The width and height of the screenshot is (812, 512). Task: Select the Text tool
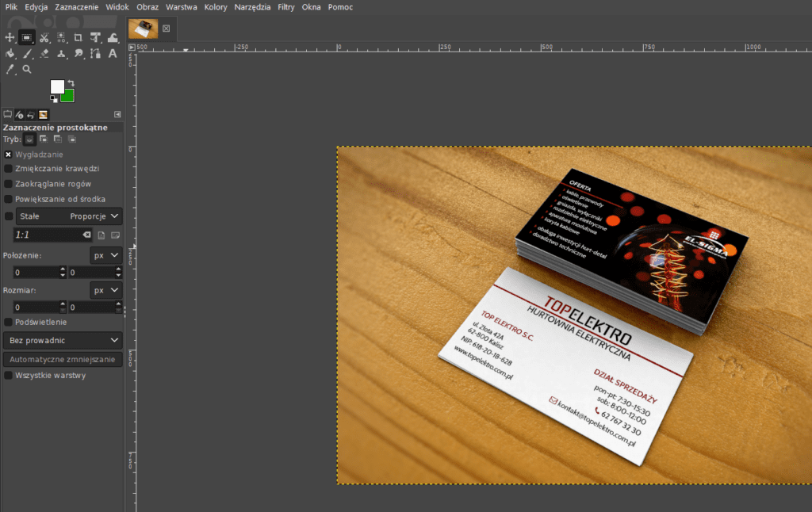113,53
